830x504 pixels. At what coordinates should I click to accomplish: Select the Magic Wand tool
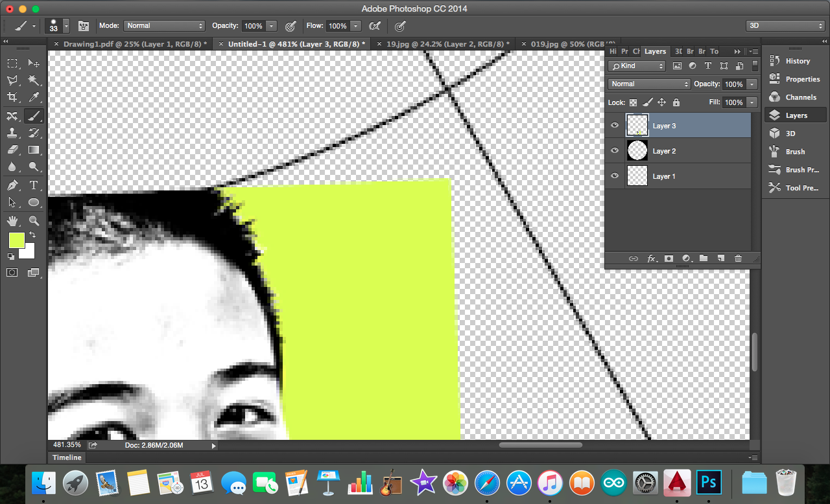34,80
